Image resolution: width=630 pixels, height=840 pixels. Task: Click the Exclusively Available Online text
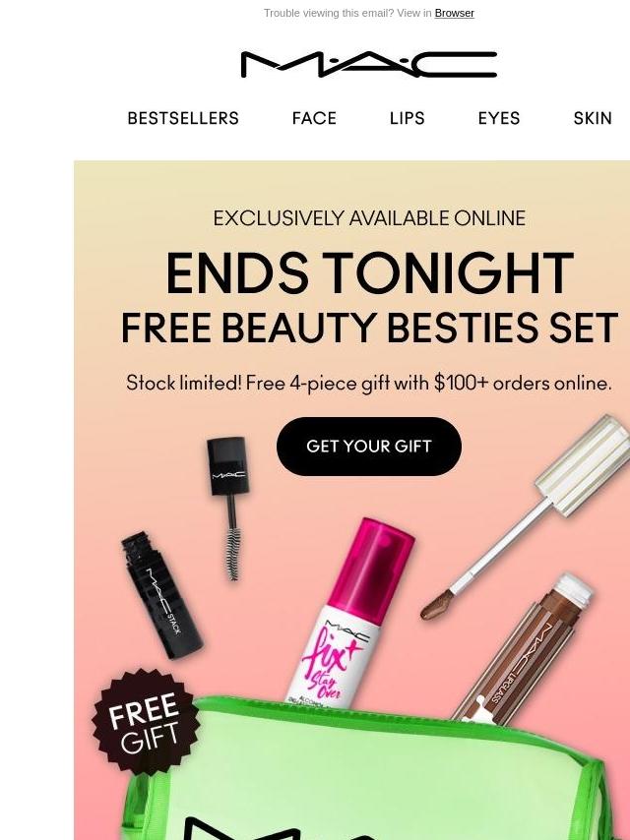pos(369,218)
